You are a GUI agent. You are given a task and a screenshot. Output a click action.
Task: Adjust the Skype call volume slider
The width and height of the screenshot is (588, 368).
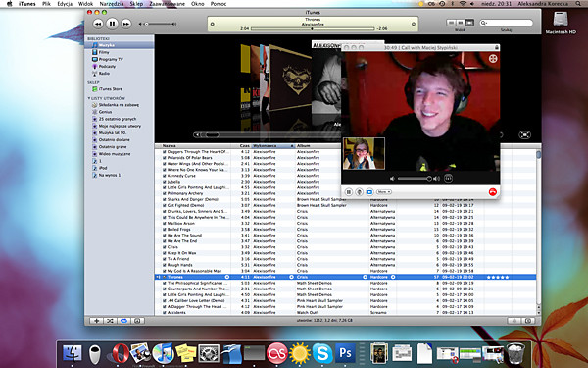[415, 179]
